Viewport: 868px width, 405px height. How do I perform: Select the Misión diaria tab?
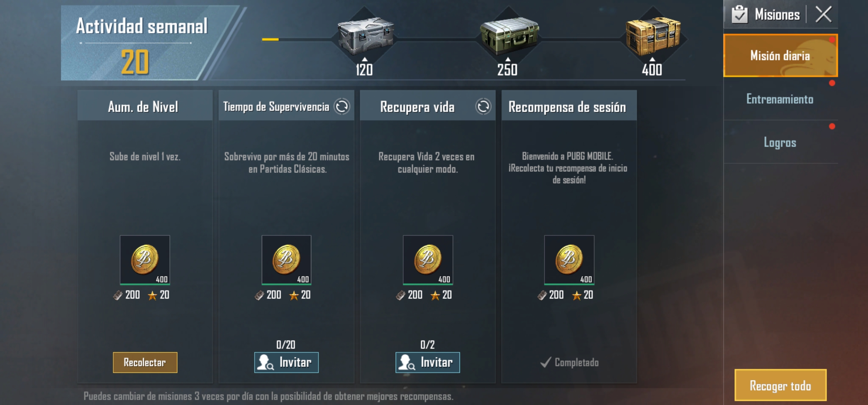point(781,55)
